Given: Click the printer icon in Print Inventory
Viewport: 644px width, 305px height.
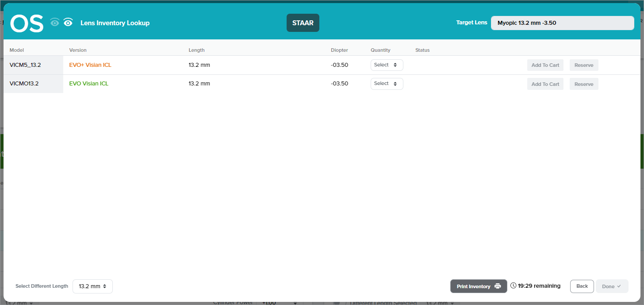Looking at the screenshot, I should tap(498, 286).
